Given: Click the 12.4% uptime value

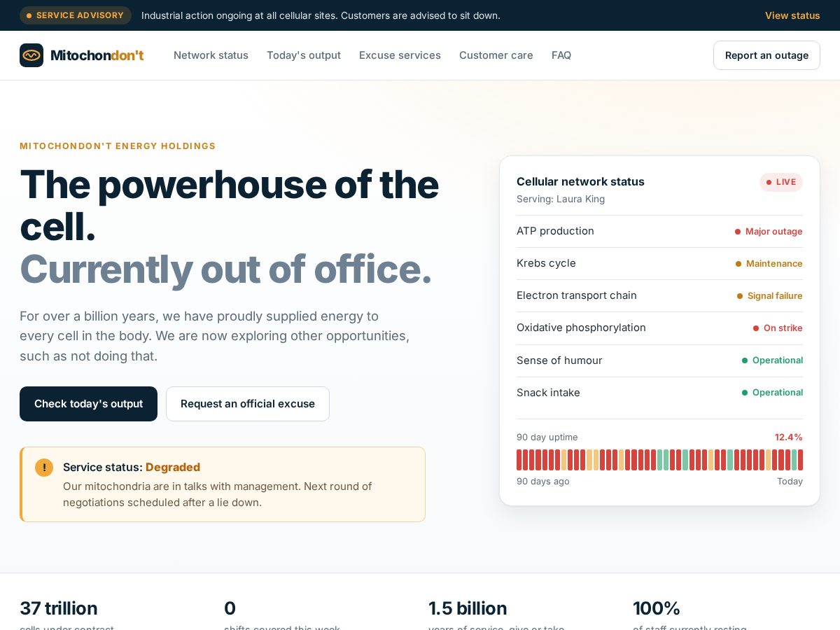Looking at the screenshot, I should (x=788, y=437).
